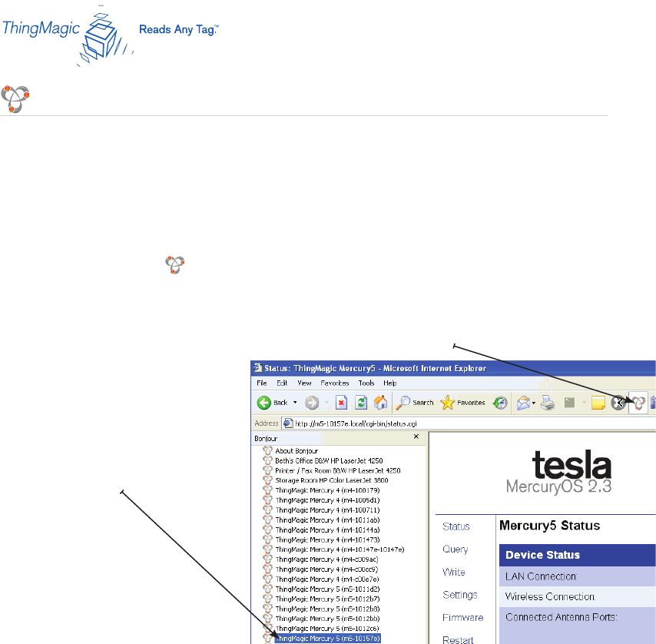Select ThingMagic Mercury 4 (m4-101473)
Screen dimensions: 656x644
point(327,539)
